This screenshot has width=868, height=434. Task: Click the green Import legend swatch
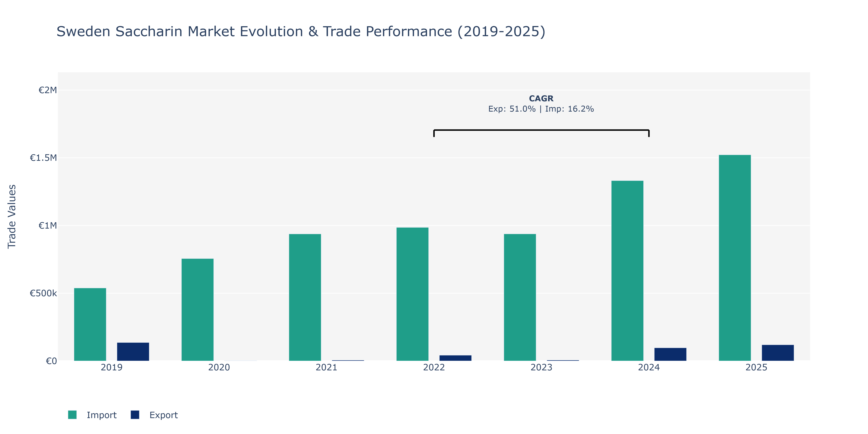click(x=72, y=415)
